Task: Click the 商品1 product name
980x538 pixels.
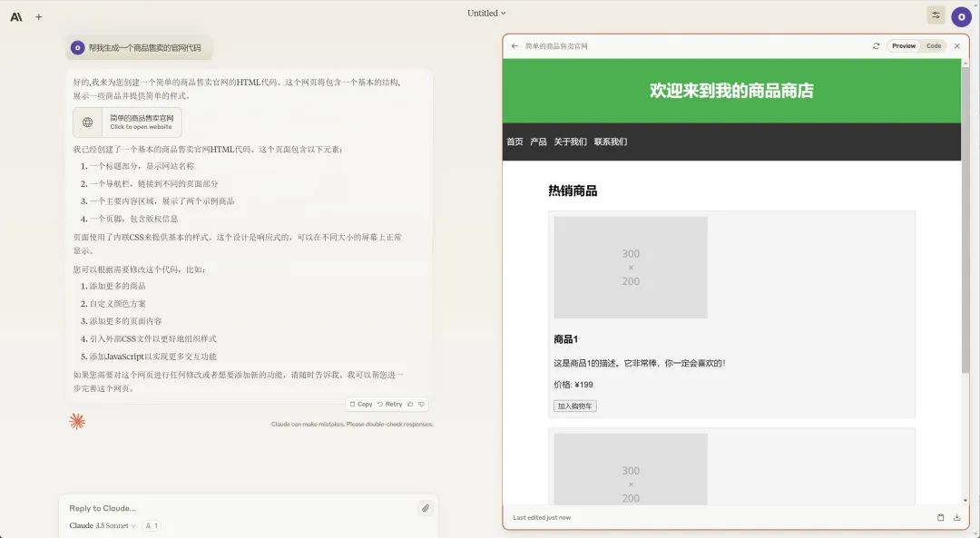Action: pyautogui.click(x=565, y=339)
